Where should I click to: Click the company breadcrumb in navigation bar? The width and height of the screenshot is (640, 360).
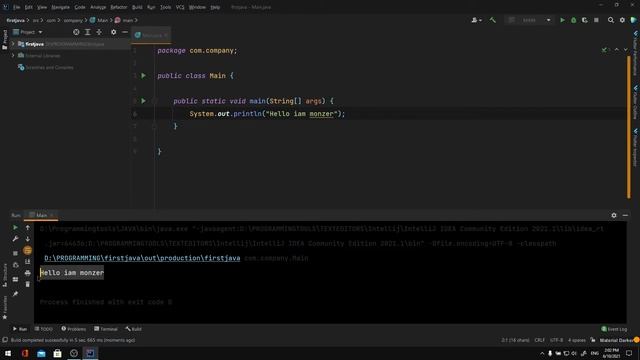(73, 20)
